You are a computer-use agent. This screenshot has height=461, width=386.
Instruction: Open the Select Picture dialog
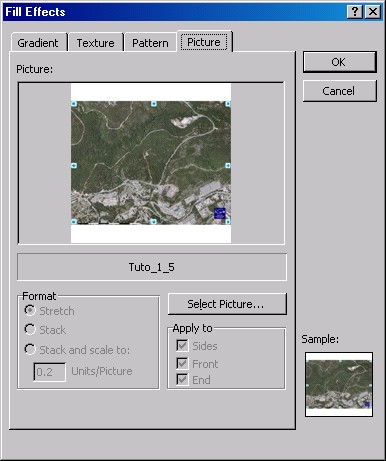(227, 304)
